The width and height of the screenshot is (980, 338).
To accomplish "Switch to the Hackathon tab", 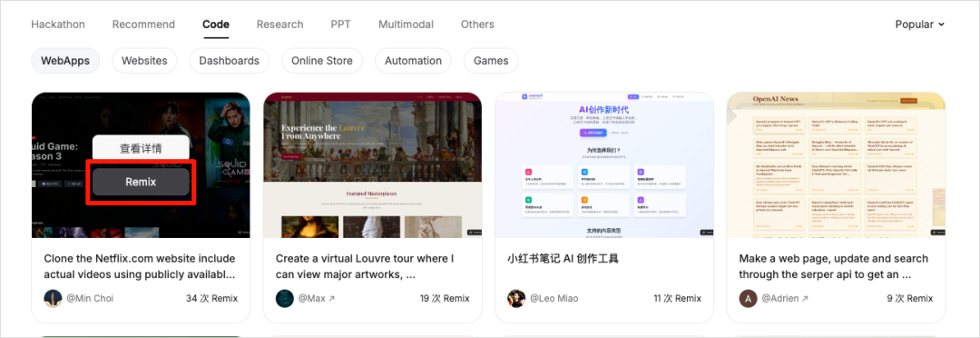I will tap(58, 25).
